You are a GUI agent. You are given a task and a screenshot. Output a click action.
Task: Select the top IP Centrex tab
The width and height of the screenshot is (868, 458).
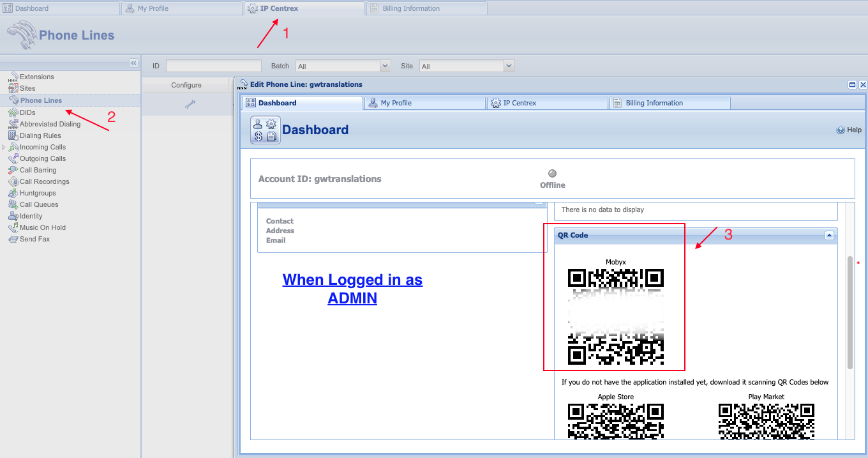pyautogui.click(x=304, y=8)
